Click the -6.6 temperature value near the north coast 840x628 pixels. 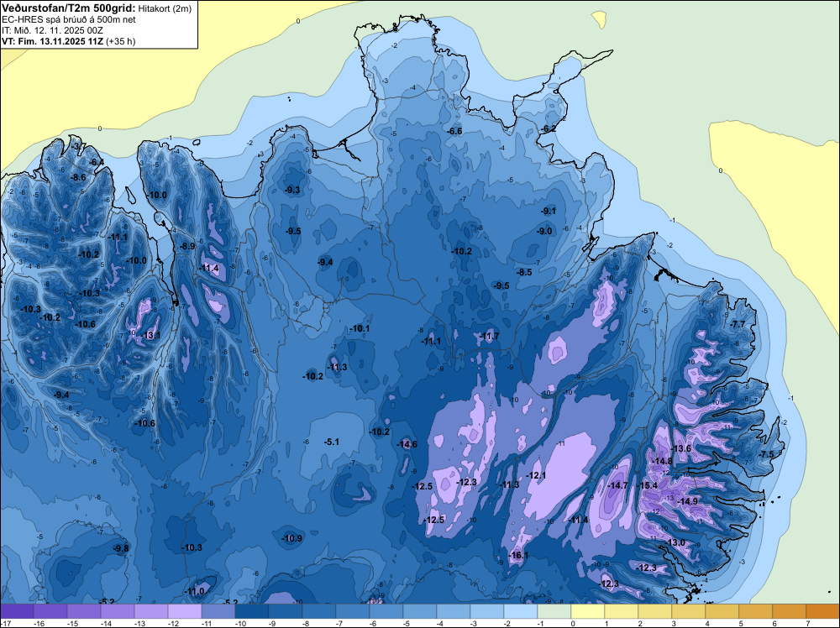(x=454, y=131)
